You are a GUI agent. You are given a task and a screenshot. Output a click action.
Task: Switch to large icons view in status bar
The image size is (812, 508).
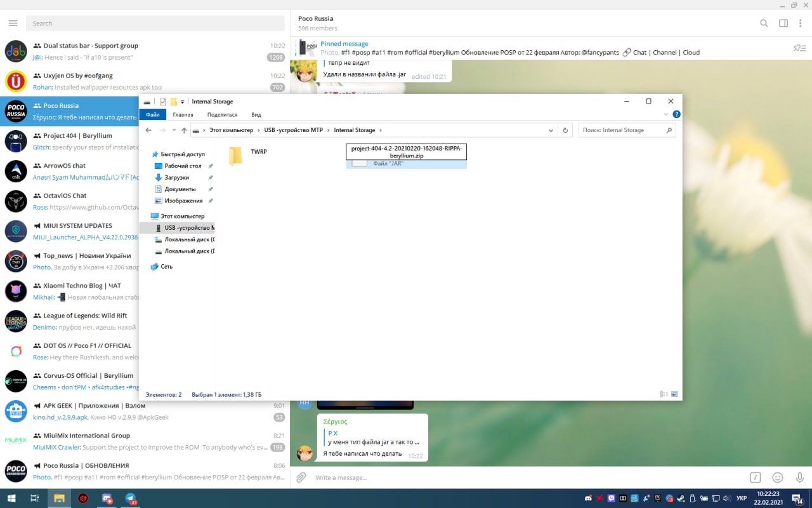(674, 394)
